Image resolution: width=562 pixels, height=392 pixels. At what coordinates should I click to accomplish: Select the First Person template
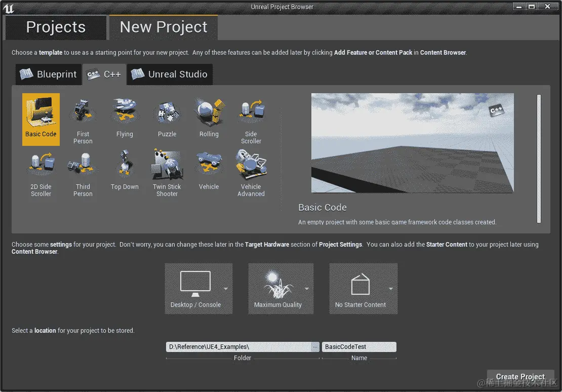tap(83, 120)
